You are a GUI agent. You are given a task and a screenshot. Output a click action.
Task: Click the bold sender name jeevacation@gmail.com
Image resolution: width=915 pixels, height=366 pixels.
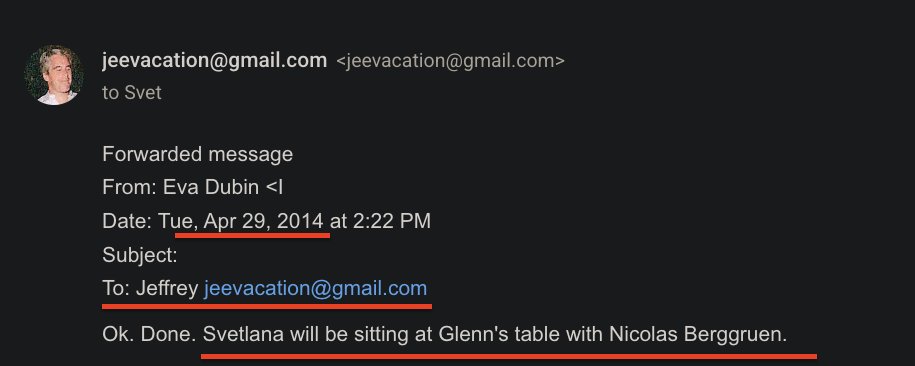tap(214, 61)
